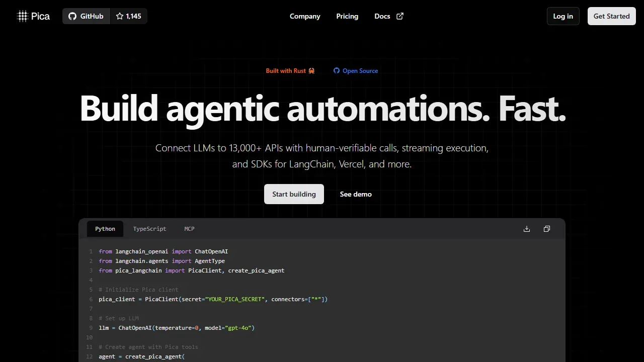Click the Built with Rust badge
Viewport: 644px width, 362px height.
[x=290, y=71]
